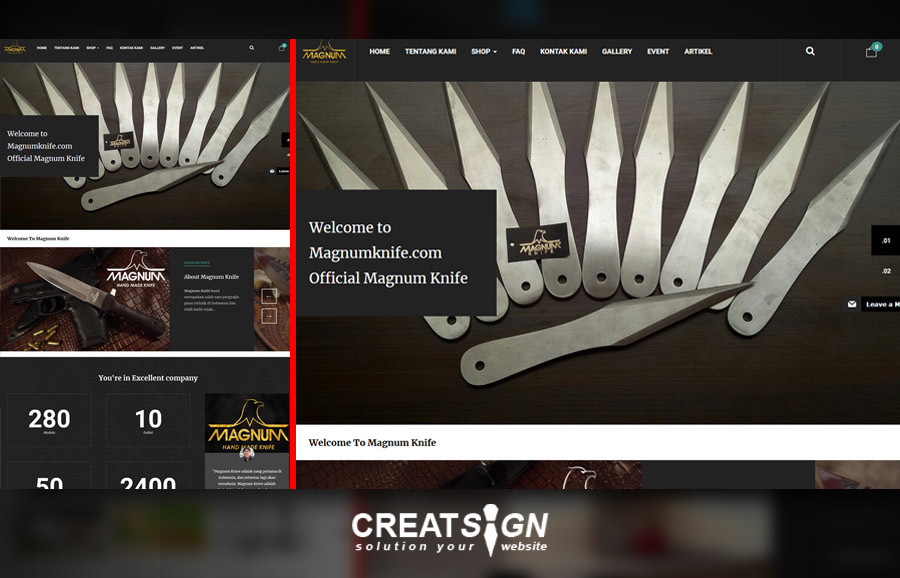Open ARTIKEL in the small preview navigation
Image resolution: width=900 pixels, height=578 pixels.
click(x=197, y=48)
